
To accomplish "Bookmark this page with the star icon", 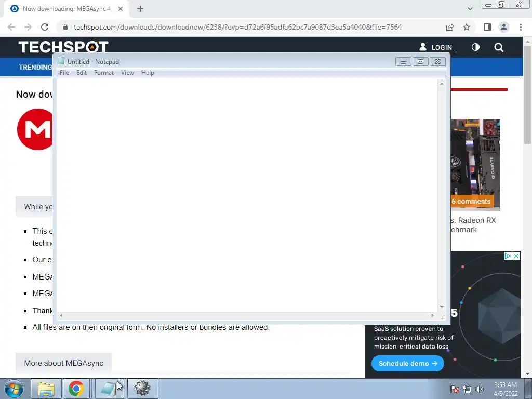I will pyautogui.click(x=467, y=27).
